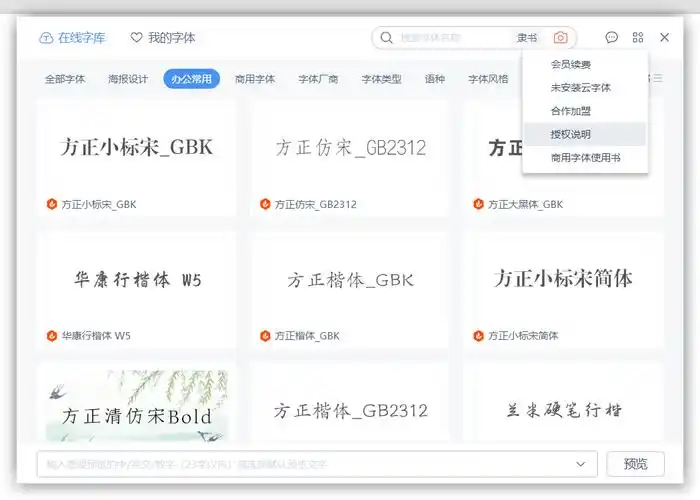The width and height of the screenshot is (700, 500).
Task: Choose the 全部字体 category
Action: point(65,79)
